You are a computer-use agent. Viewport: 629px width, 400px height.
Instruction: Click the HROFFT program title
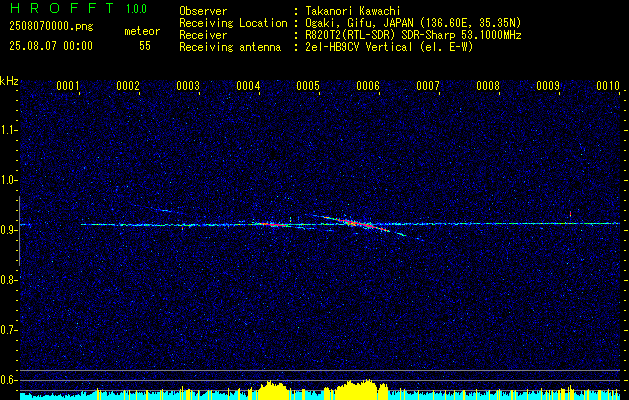click(62, 8)
